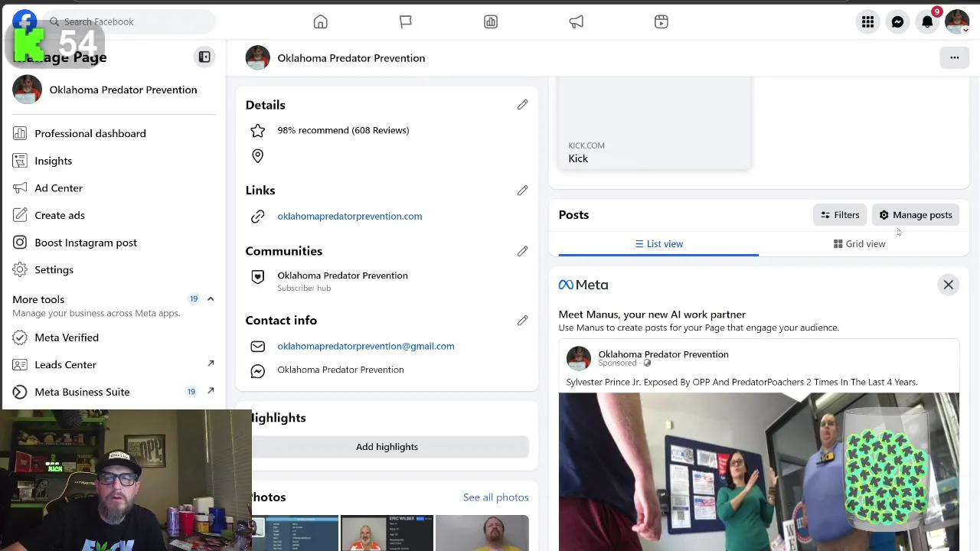The image size is (980, 551).
Task: Open oklahomapredatorprevention.com link
Action: 350,216
